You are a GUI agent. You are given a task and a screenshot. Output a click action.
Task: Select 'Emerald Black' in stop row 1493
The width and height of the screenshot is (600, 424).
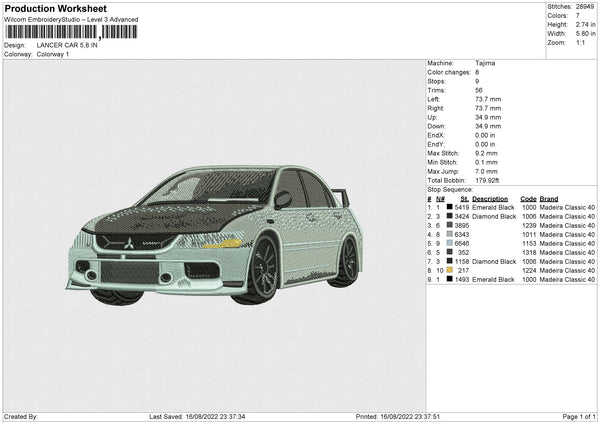pyautogui.click(x=493, y=279)
